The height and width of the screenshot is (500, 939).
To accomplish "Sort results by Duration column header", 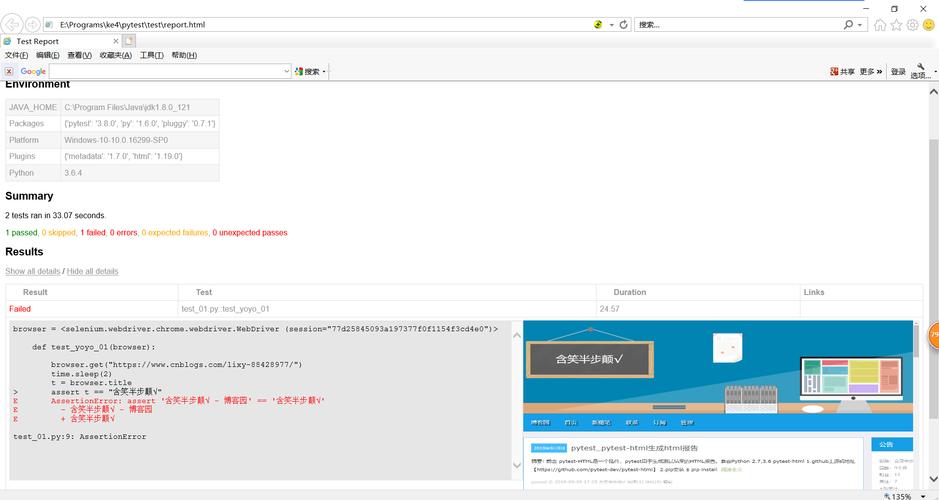I will tap(629, 292).
